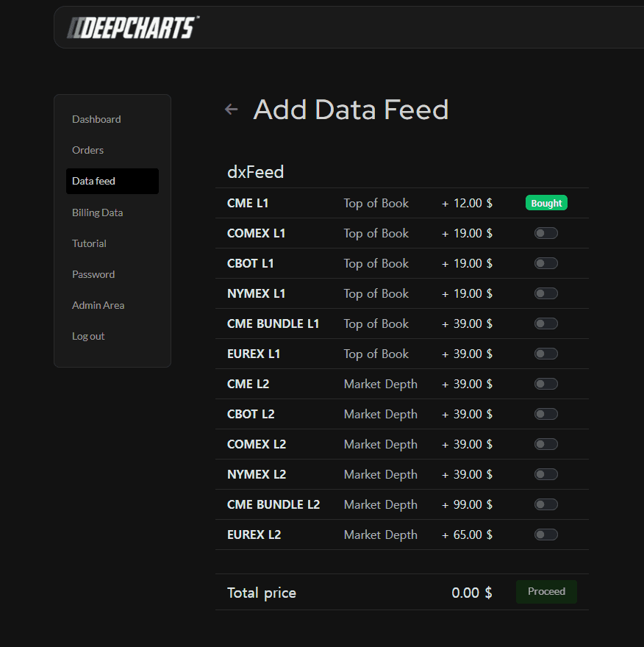This screenshot has width=644, height=647.
Task: Switch on the EUREX L1 feed
Action: [x=545, y=354]
